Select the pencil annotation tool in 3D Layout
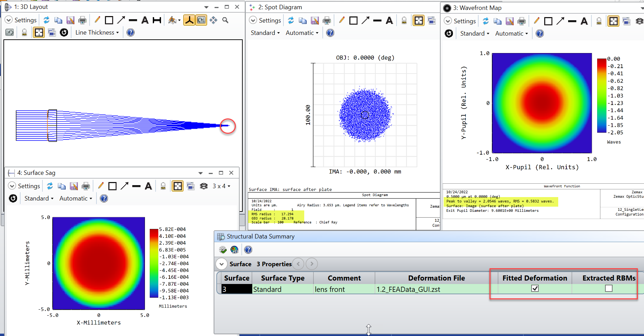The height and width of the screenshot is (336, 644). pos(97,20)
